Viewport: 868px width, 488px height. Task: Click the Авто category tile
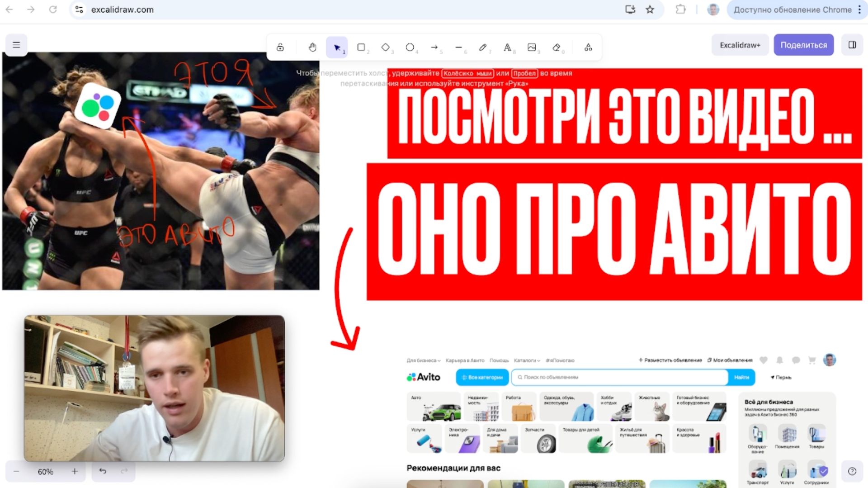(x=434, y=407)
